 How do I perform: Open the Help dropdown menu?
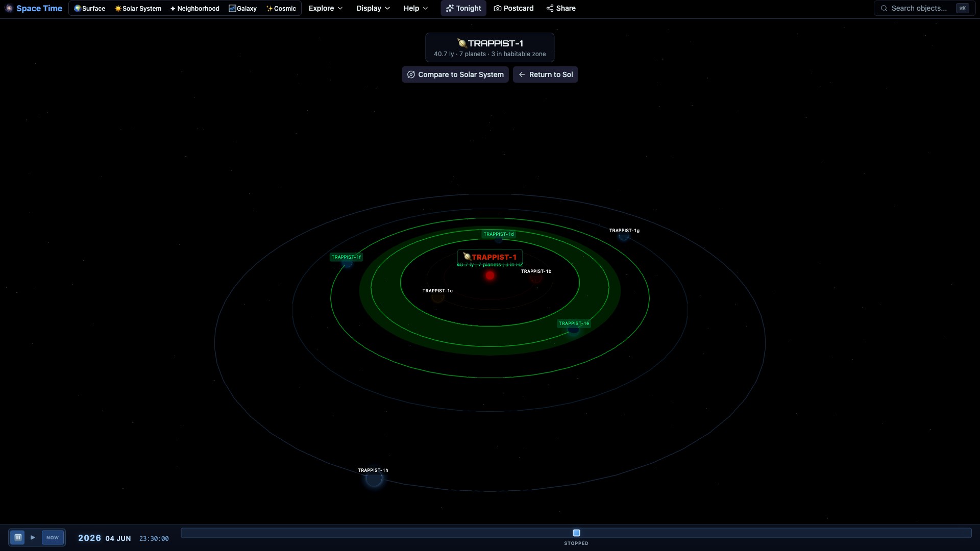(x=415, y=8)
